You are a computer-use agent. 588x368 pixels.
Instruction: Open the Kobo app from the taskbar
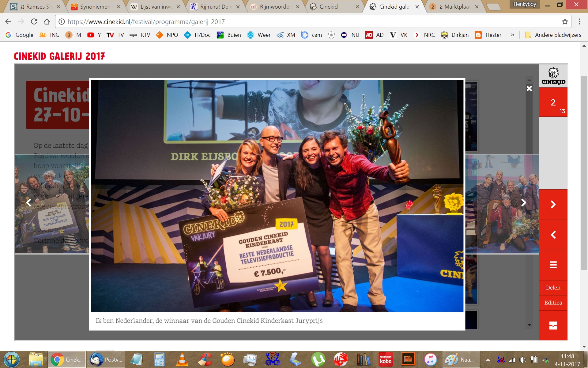pos(386,359)
